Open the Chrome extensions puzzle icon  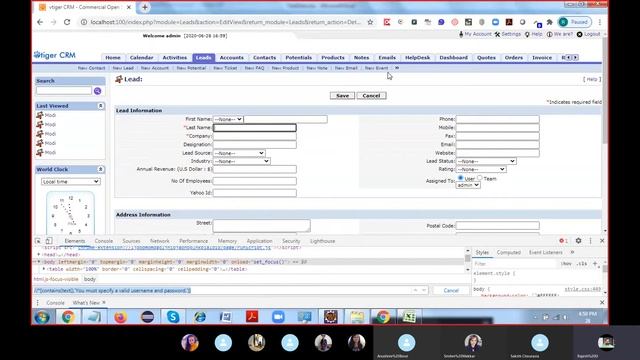549,22
